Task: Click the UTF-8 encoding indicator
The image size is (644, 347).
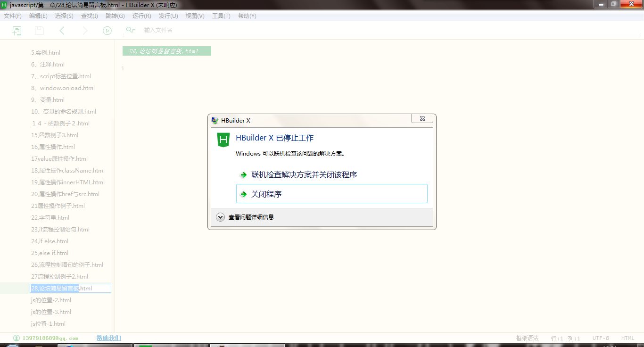Action: [x=601, y=338]
